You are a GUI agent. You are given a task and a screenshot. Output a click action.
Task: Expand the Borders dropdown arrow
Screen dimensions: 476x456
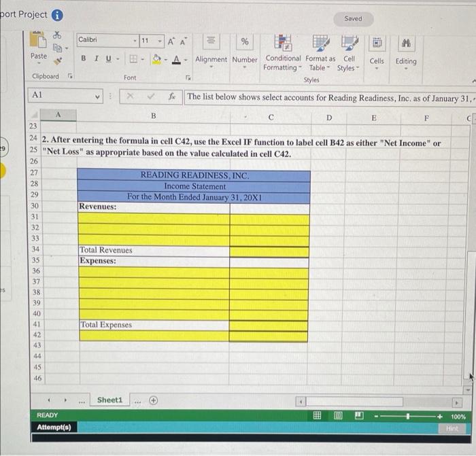pos(142,59)
